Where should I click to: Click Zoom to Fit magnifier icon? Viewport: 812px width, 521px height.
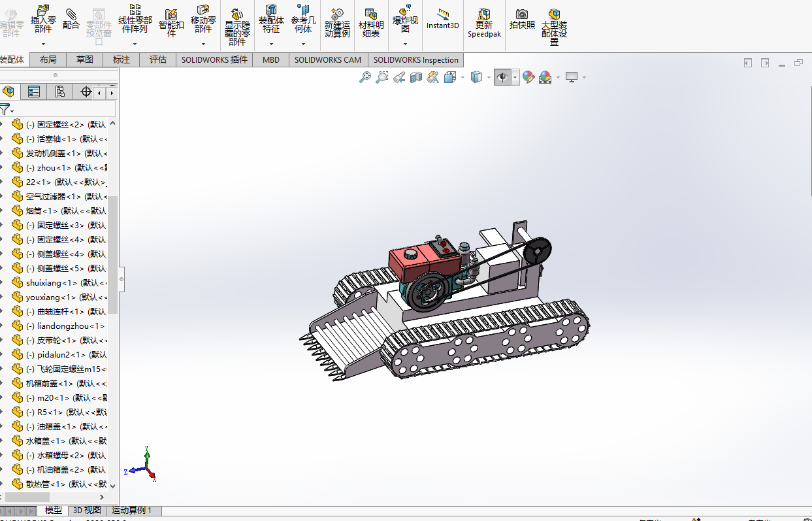[365, 77]
